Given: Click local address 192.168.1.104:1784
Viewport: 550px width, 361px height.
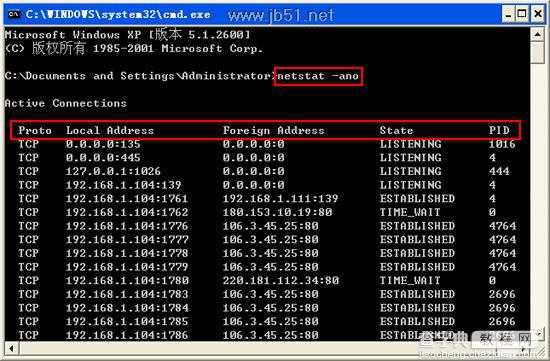Looking at the screenshot, I should click(x=127, y=308).
